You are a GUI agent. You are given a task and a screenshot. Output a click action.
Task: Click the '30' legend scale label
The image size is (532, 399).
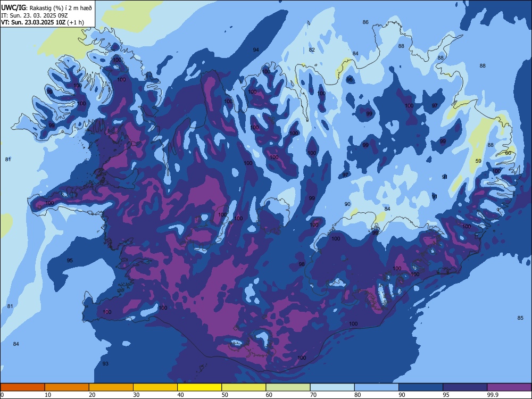tap(136, 395)
